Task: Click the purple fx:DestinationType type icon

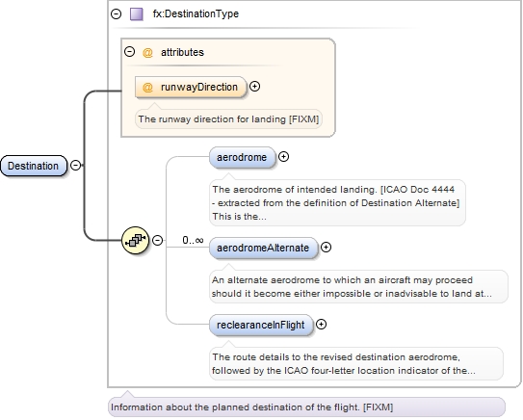Action: pyautogui.click(x=137, y=14)
